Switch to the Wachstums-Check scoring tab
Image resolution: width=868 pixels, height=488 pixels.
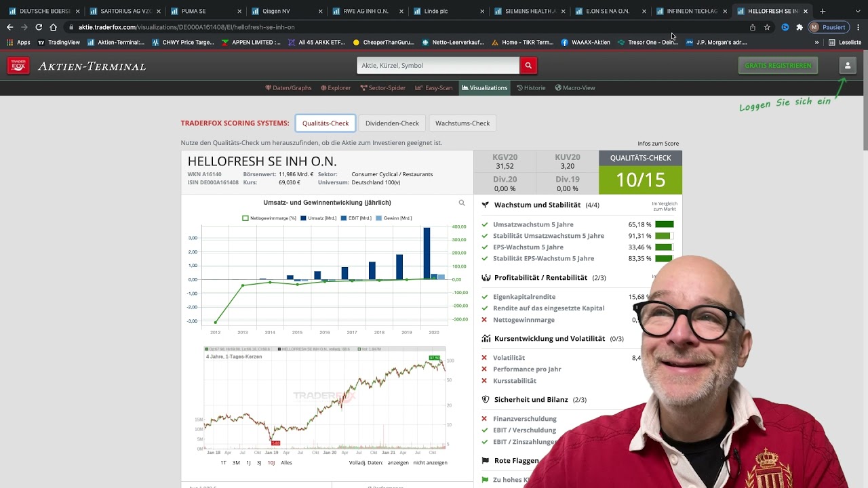[x=462, y=123]
